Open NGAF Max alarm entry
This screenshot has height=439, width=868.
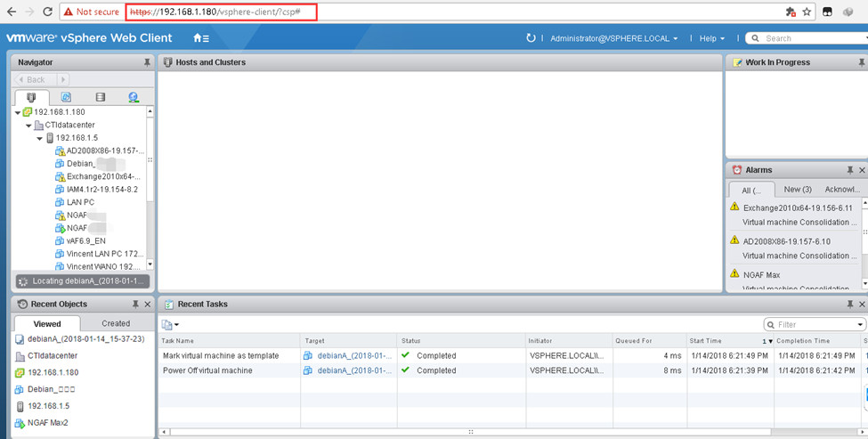coord(761,274)
